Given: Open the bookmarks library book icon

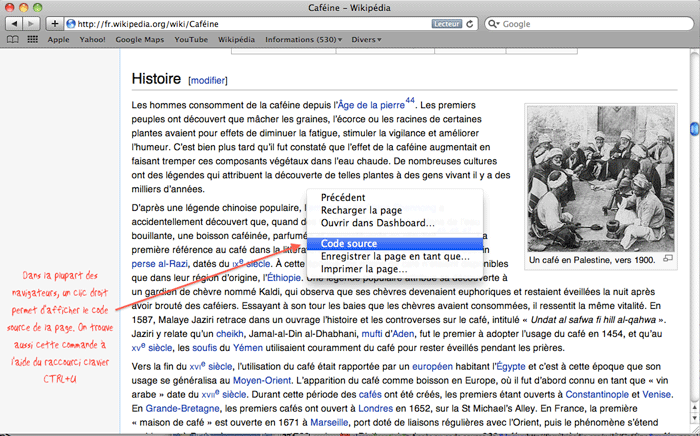Looking at the screenshot, I should [x=13, y=39].
